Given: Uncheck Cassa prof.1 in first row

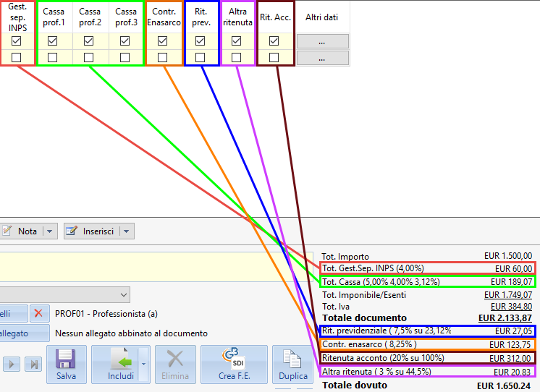Looking at the screenshot, I should click(52, 41).
